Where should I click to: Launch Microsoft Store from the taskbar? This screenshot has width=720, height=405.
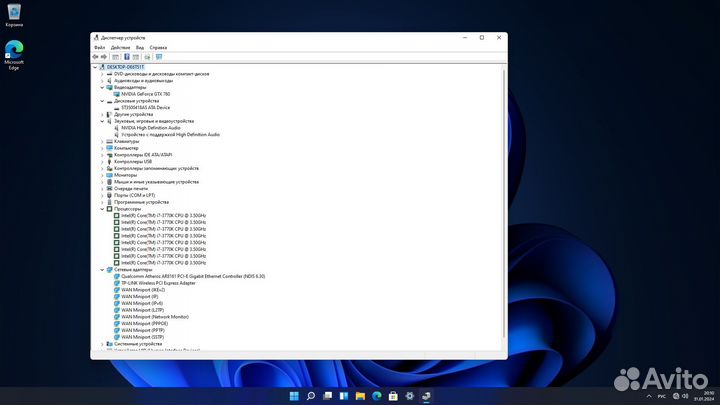pyautogui.click(x=393, y=396)
